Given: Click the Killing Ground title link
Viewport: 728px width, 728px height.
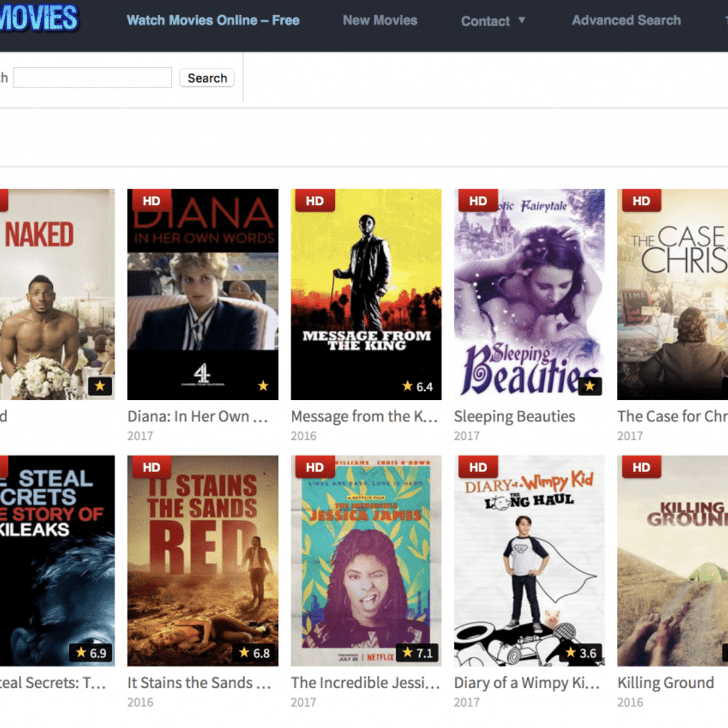Looking at the screenshot, I should (665, 682).
